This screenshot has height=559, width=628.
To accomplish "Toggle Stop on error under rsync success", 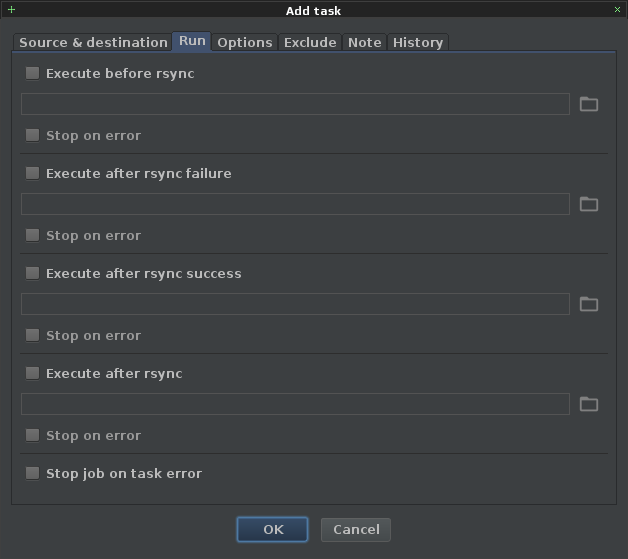I will coord(32,335).
